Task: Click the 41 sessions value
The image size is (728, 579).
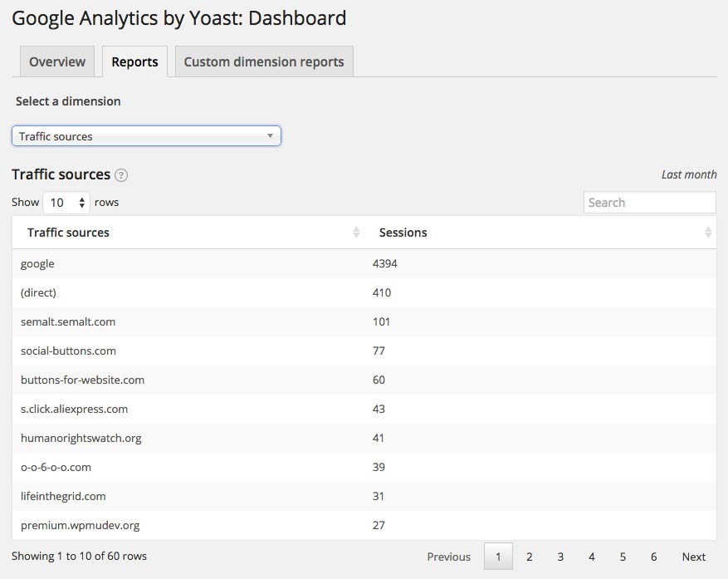Action: [x=379, y=439]
